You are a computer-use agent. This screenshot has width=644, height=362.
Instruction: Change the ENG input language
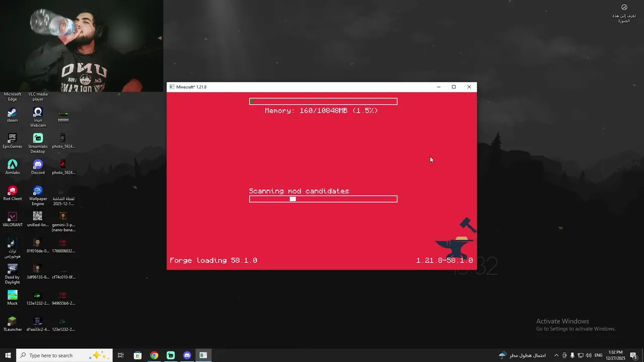[x=598, y=355]
